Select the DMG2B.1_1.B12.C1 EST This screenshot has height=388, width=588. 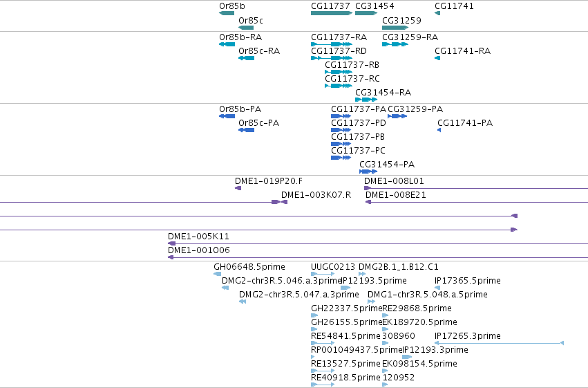(x=362, y=274)
